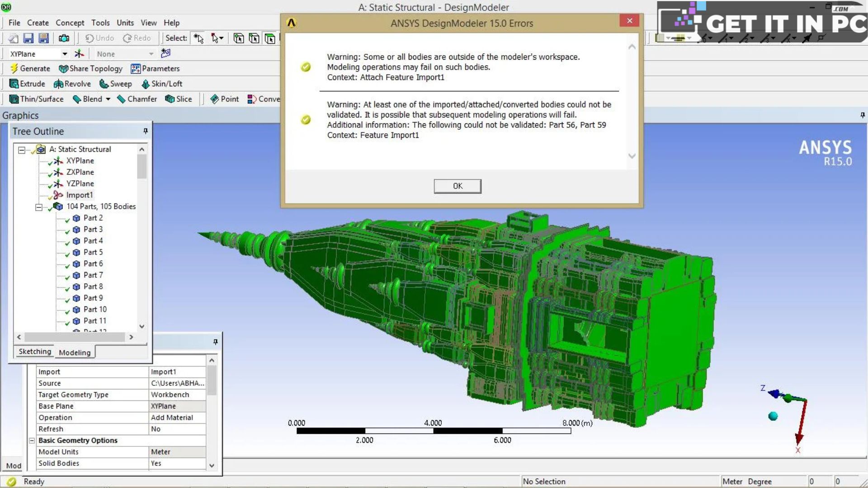Click OK to dismiss the error dialog
The image size is (868, 488).
[x=457, y=185]
